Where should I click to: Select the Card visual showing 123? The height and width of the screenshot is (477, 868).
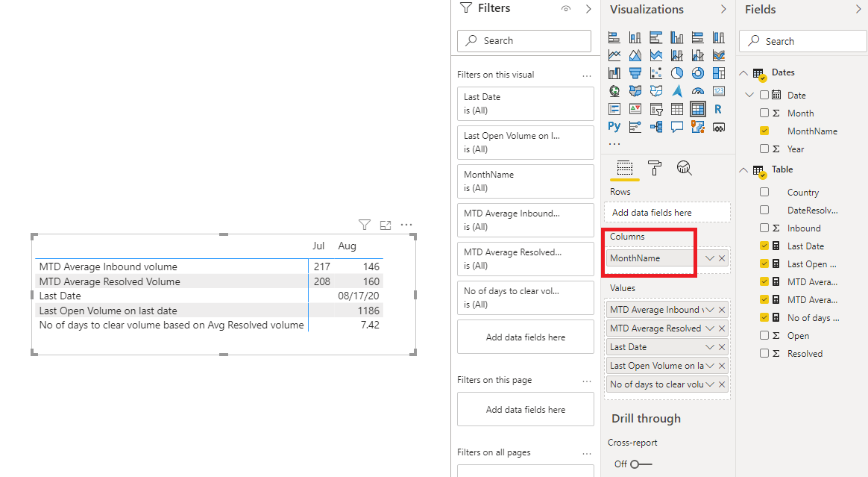pyautogui.click(x=719, y=91)
